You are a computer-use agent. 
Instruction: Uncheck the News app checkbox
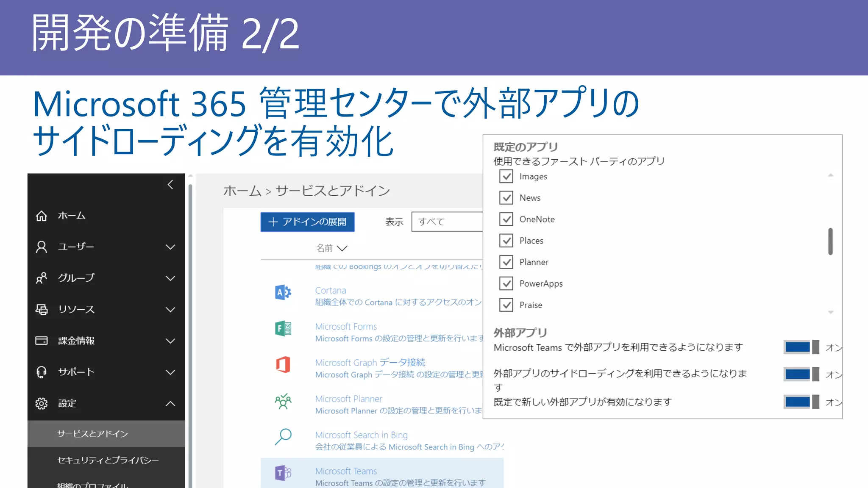506,198
